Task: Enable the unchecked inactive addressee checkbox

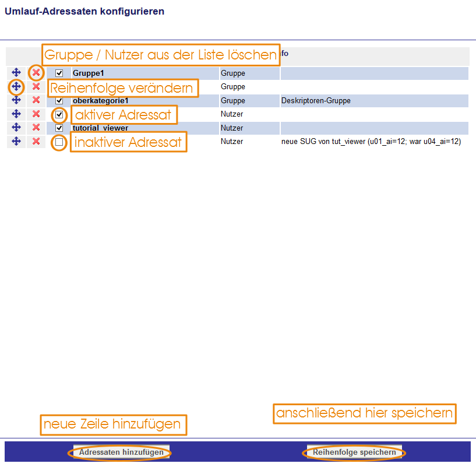Action: pos(59,142)
